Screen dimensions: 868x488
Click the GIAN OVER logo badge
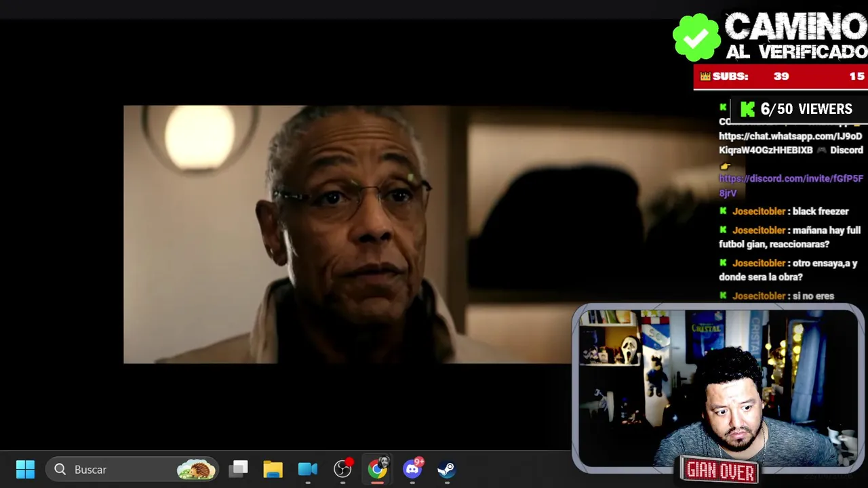(x=720, y=470)
